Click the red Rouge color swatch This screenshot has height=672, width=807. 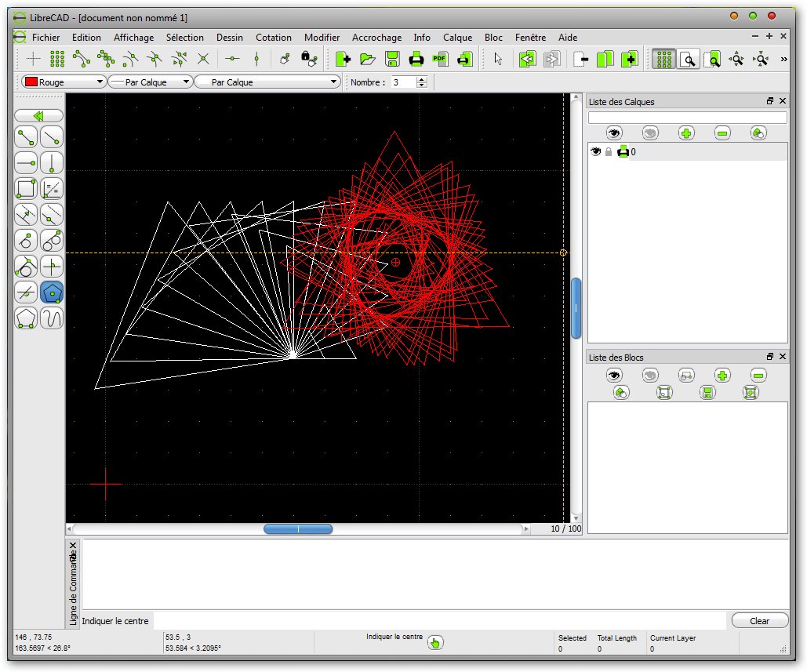(x=31, y=82)
